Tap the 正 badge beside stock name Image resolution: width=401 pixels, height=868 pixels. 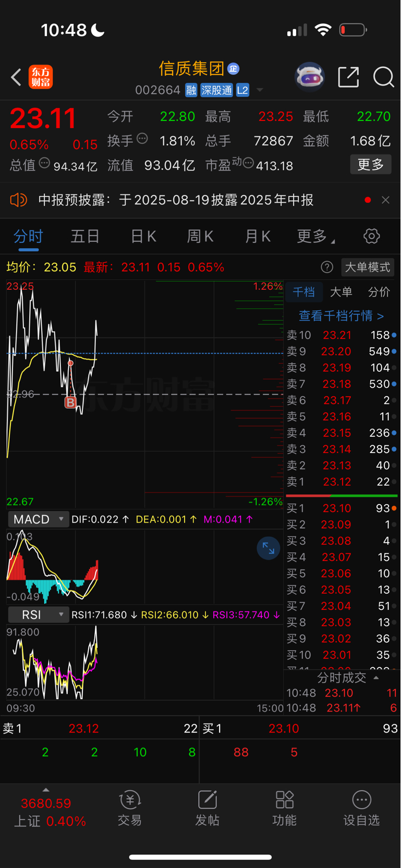tap(233, 68)
